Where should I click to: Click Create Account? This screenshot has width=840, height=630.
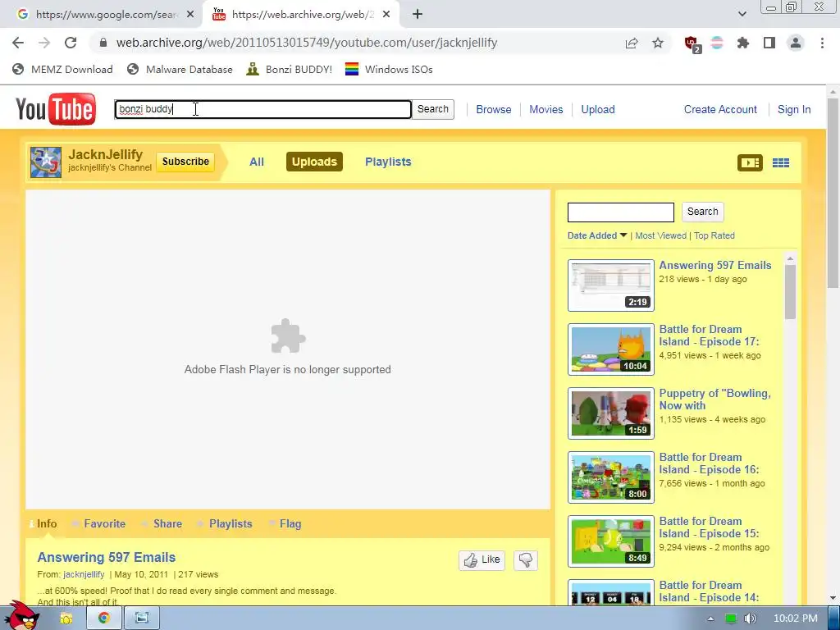[720, 109]
